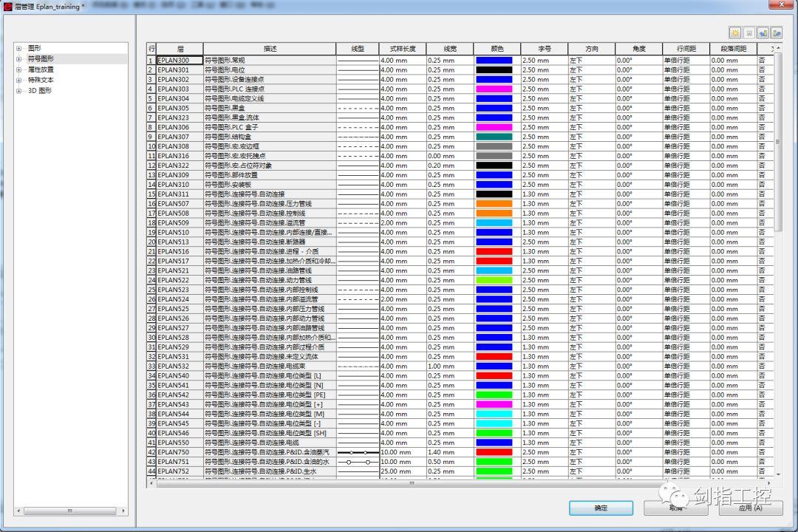The height and width of the screenshot is (532, 798).
Task: Click the import layers icon
Action: pos(763,33)
